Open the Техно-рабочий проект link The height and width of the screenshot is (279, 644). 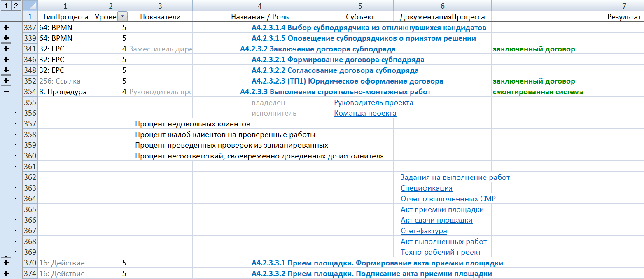441,252
